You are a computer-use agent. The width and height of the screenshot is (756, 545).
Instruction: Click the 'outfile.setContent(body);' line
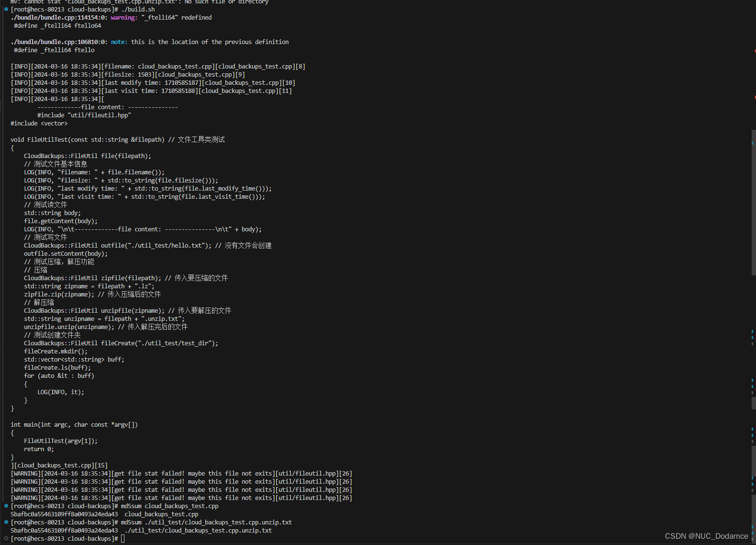[x=66, y=253]
